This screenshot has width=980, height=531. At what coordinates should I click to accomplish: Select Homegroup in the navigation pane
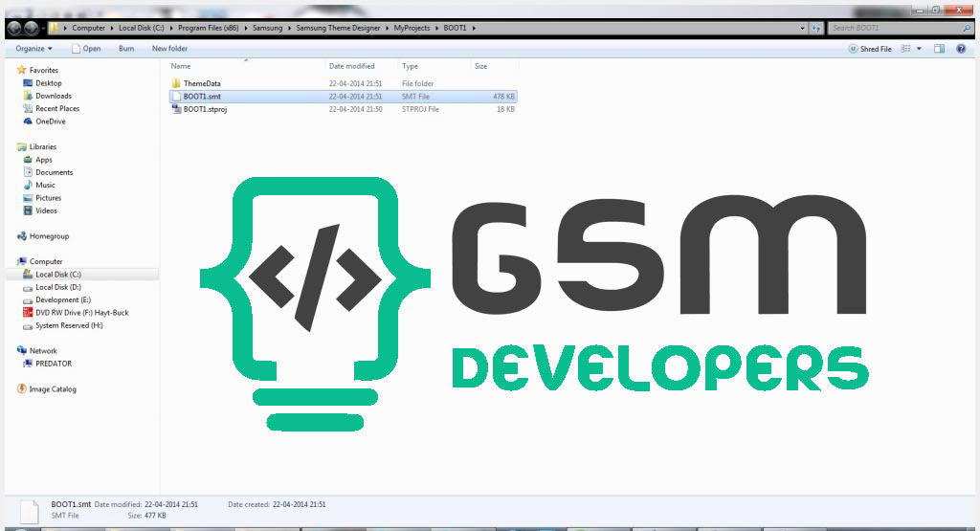pos(49,236)
